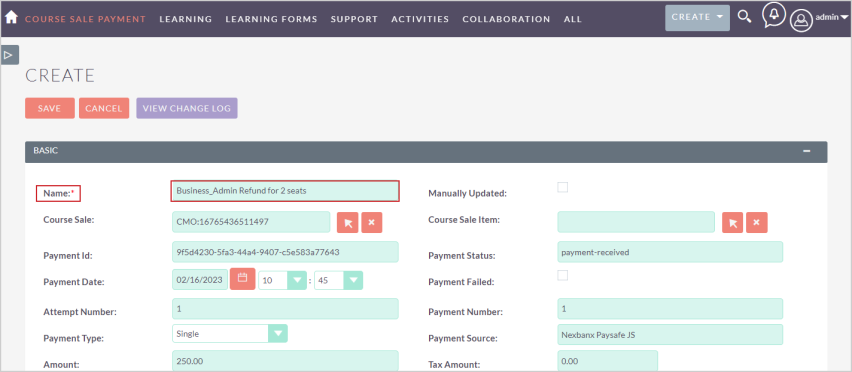
Task: Expand the sidebar with the arrow toggle
Action: pyautogui.click(x=10, y=55)
